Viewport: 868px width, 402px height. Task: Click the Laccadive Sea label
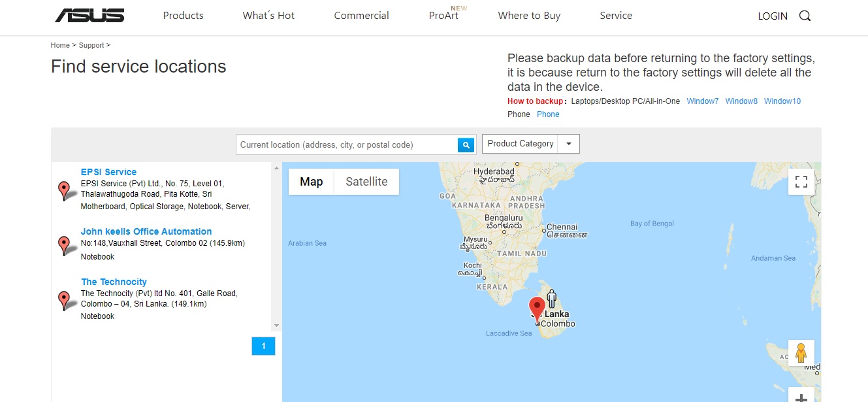click(509, 333)
